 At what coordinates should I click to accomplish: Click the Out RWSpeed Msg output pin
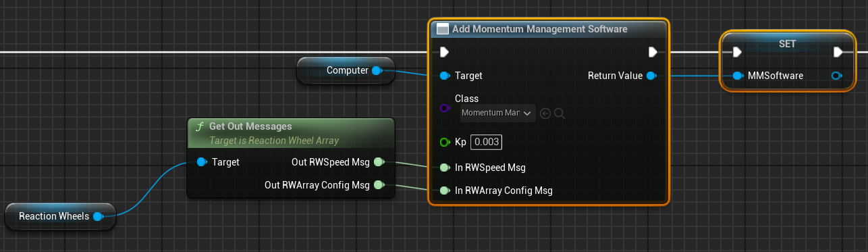coord(379,162)
